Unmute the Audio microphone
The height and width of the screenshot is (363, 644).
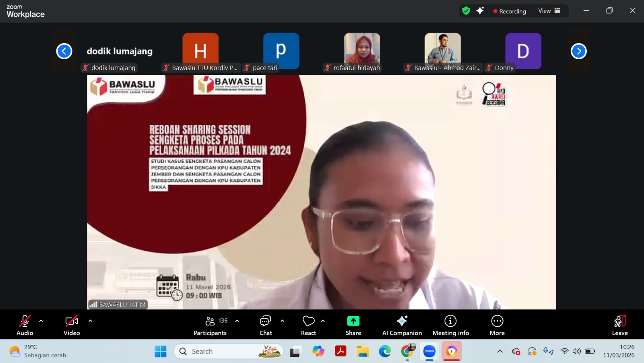25,325
